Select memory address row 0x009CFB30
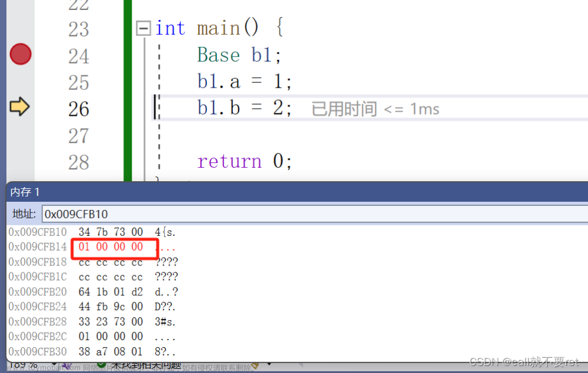 pyautogui.click(x=38, y=352)
